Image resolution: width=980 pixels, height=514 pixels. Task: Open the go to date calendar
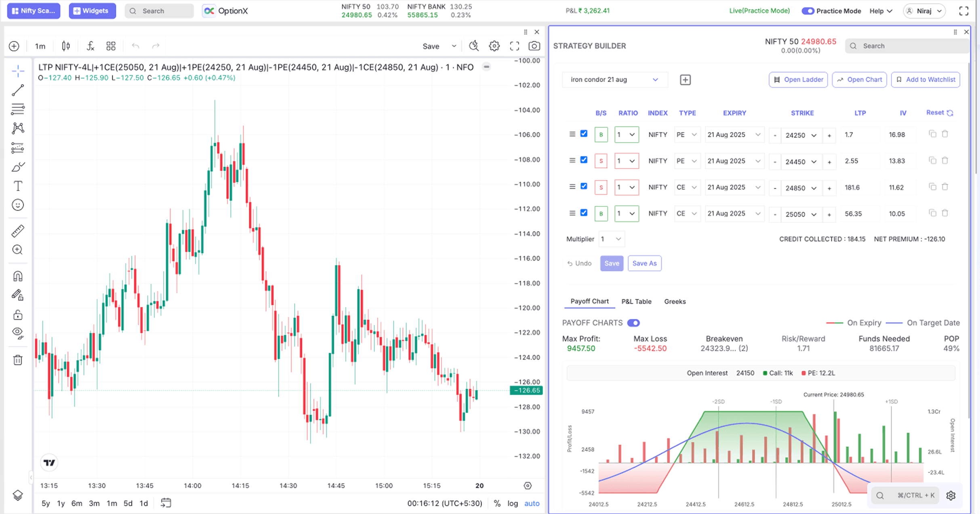click(x=166, y=503)
